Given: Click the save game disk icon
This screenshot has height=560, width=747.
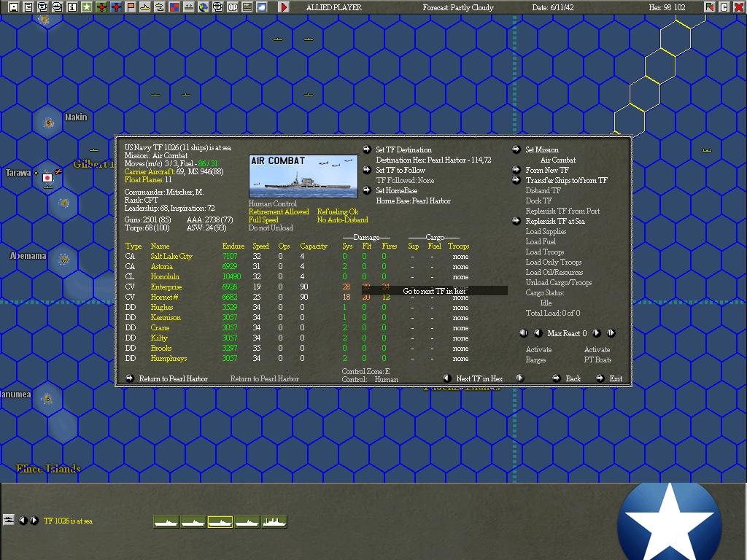Looking at the screenshot, I should pyautogui.click(x=14, y=7).
